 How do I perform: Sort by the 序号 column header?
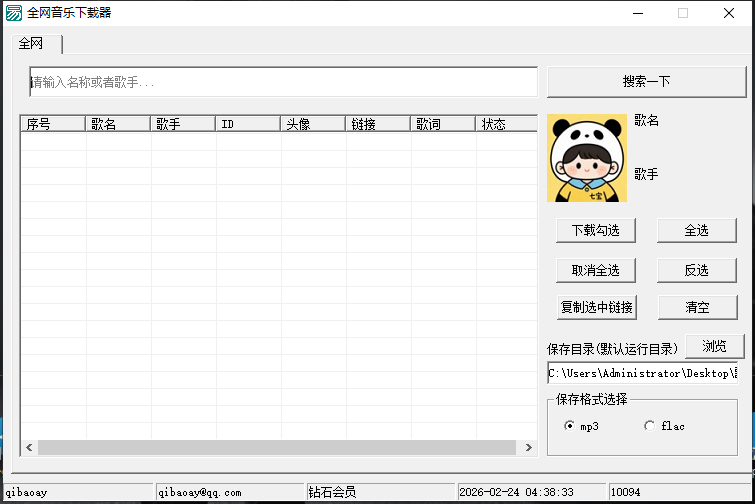point(53,124)
